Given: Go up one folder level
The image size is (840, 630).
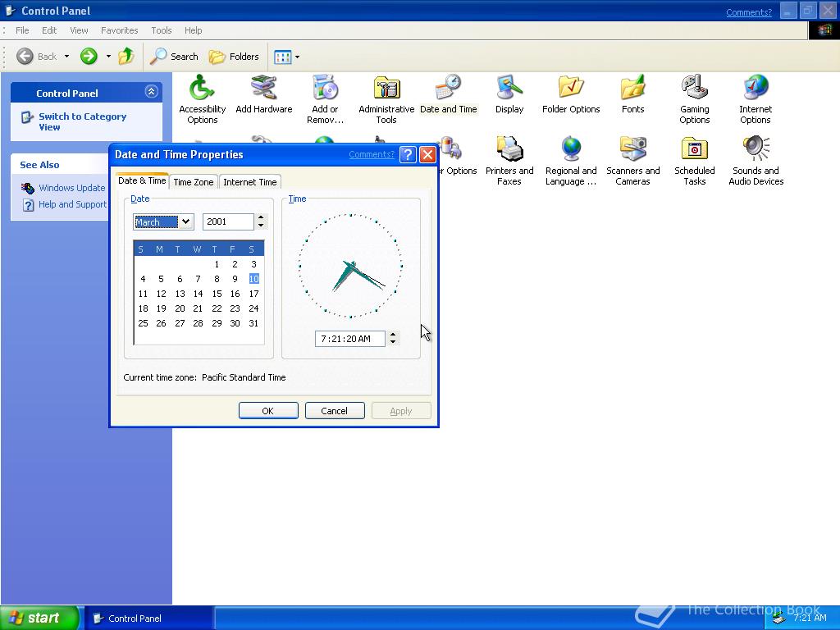Looking at the screenshot, I should coord(126,57).
